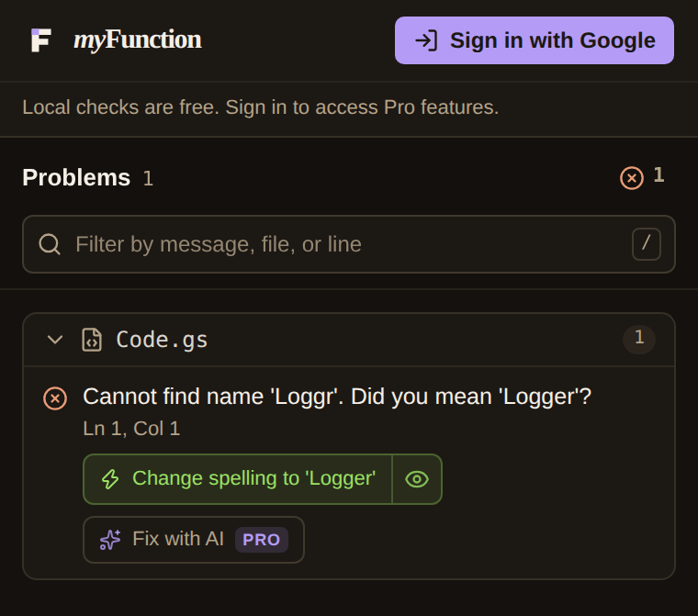
Task: Click the Local checks are free notice
Action: (x=261, y=107)
